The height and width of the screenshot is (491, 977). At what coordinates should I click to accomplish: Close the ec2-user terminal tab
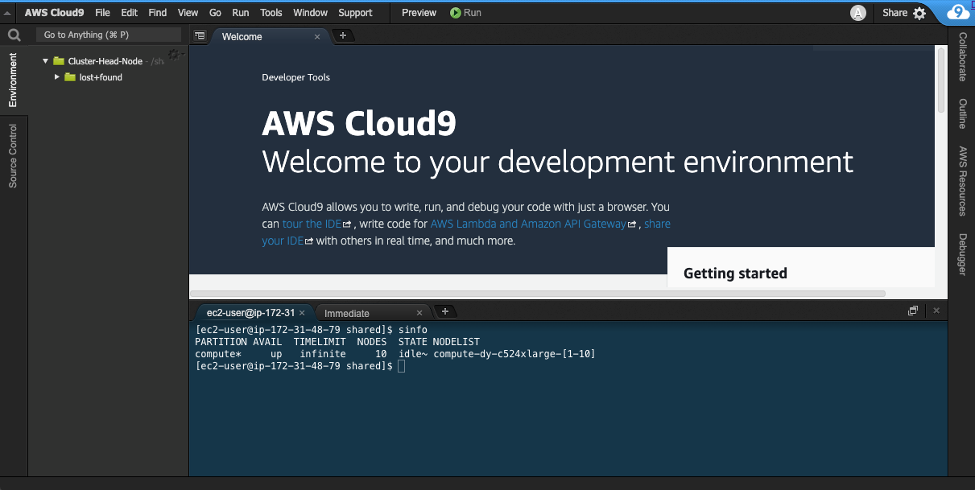click(302, 313)
